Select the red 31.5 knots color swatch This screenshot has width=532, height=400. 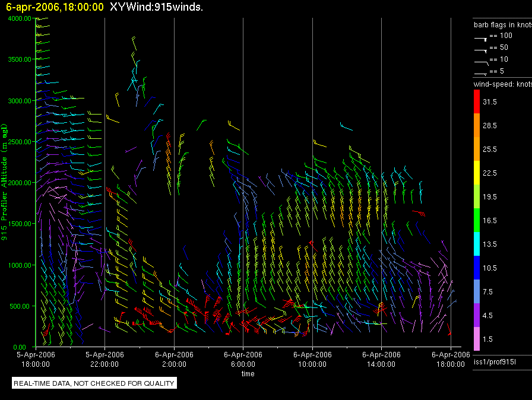click(x=476, y=102)
